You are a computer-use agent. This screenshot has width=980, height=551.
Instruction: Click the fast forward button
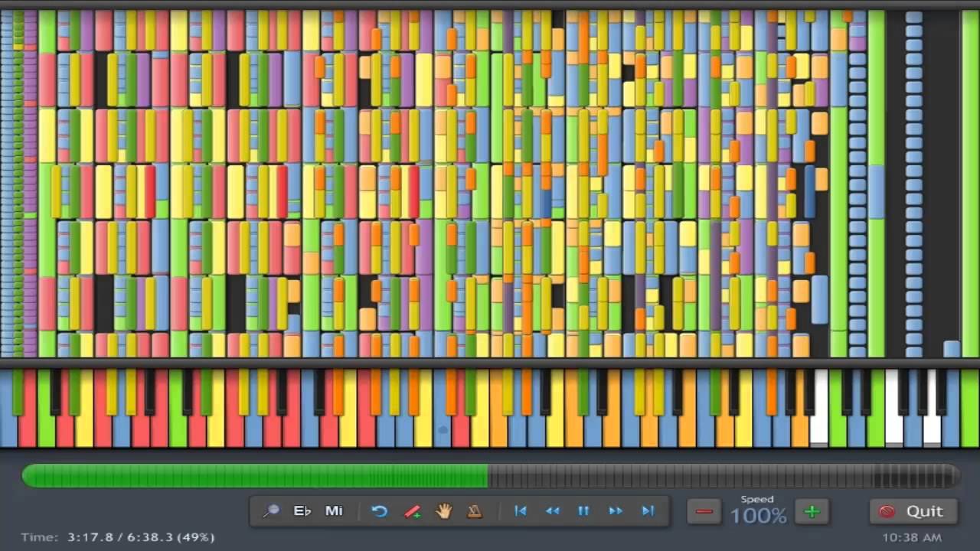coord(616,511)
